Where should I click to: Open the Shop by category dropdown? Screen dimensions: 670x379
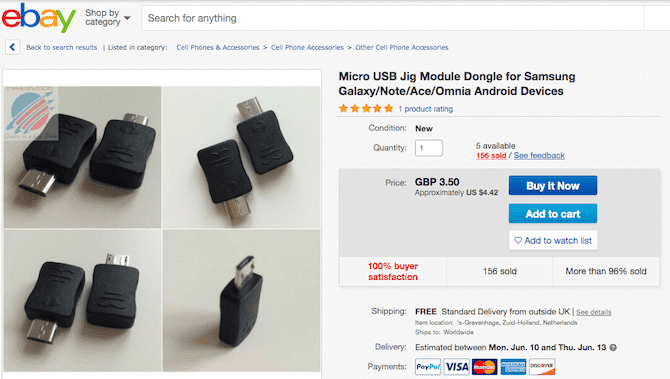(108, 18)
